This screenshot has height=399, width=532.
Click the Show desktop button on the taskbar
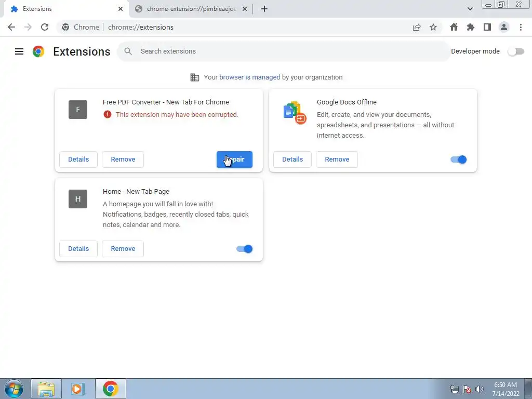click(x=528, y=389)
